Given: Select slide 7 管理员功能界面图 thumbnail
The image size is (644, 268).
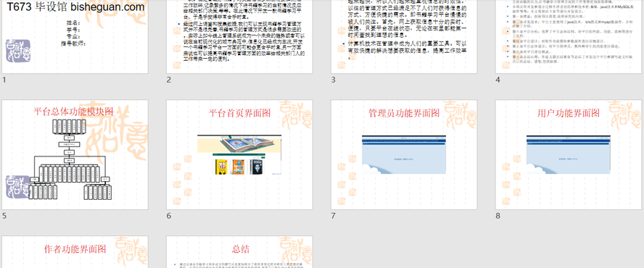Looking at the screenshot, I should [404, 155].
